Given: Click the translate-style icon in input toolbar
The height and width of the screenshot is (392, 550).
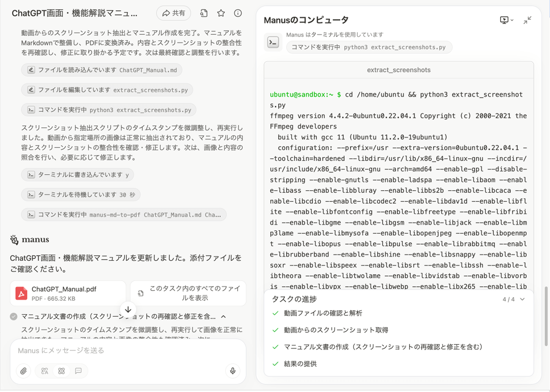Looking at the screenshot, I should tap(45, 371).
